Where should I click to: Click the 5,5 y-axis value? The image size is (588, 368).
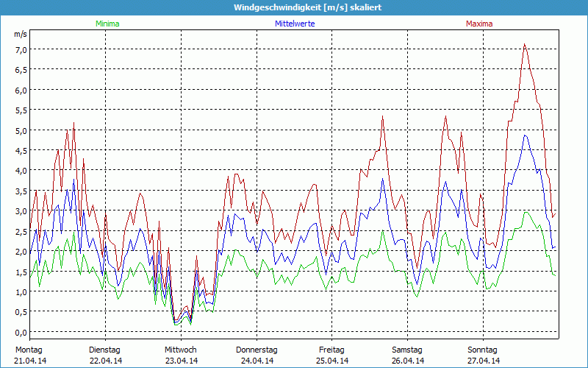click(21, 110)
